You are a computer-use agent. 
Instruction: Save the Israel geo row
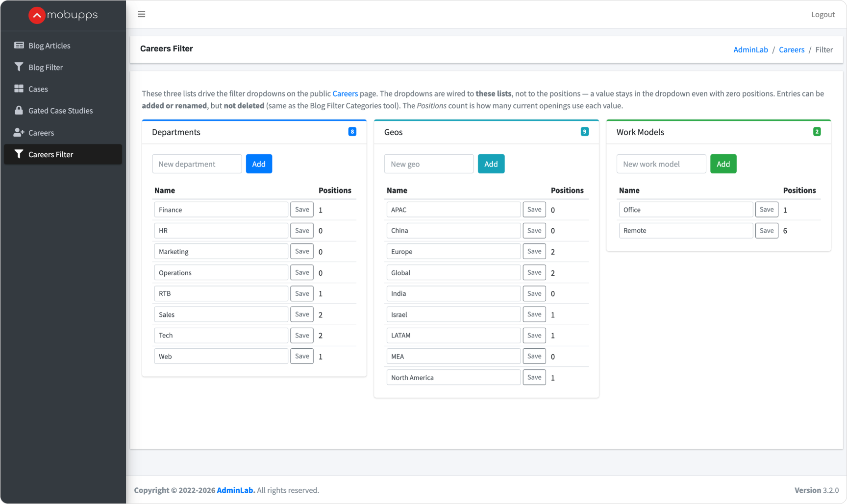pos(534,314)
